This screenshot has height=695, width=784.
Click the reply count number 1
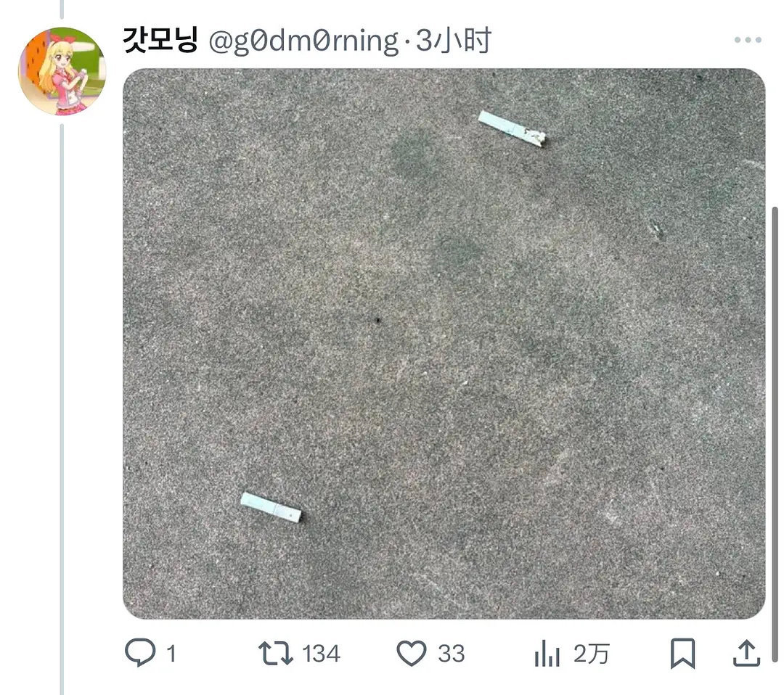pos(171,654)
